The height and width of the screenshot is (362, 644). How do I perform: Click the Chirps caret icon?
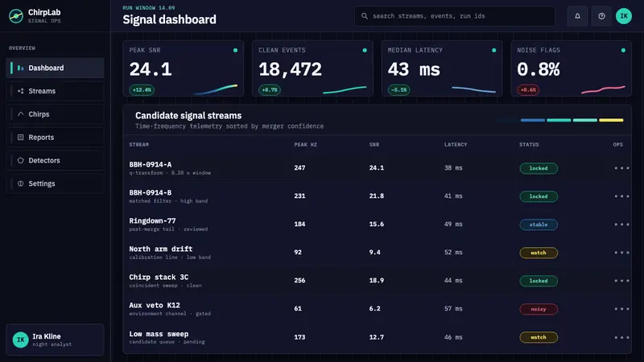[x=21, y=113]
